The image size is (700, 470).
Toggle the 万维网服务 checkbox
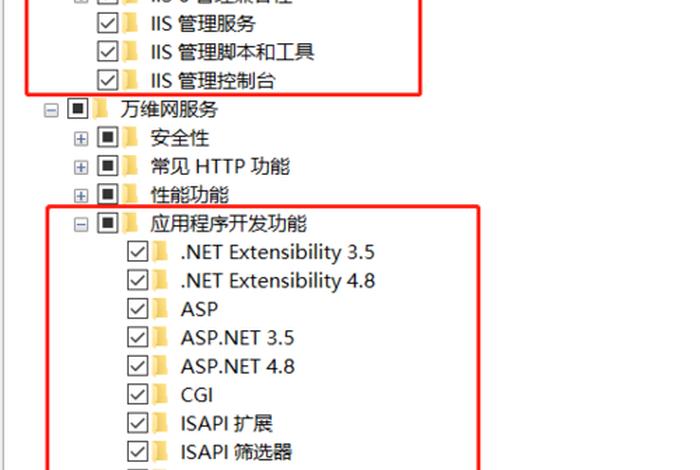[78, 109]
